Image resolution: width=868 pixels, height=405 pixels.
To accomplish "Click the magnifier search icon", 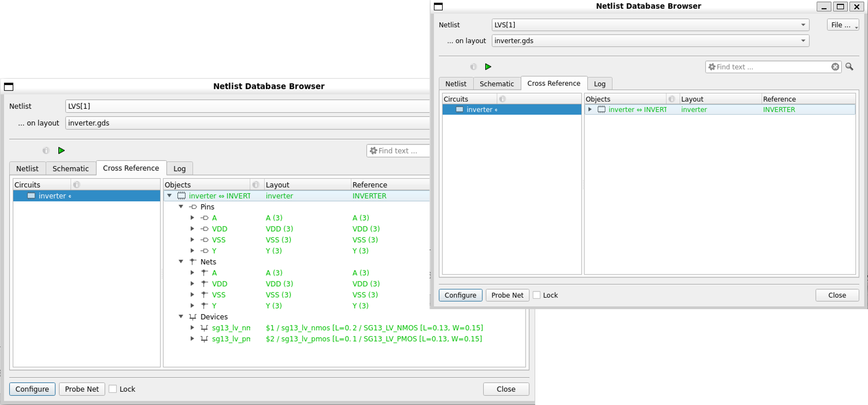I will (849, 67).
